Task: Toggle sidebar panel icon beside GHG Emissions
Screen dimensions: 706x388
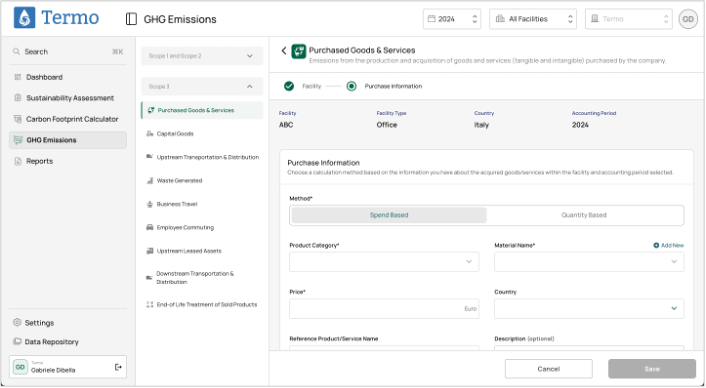Action: point(131,19)
